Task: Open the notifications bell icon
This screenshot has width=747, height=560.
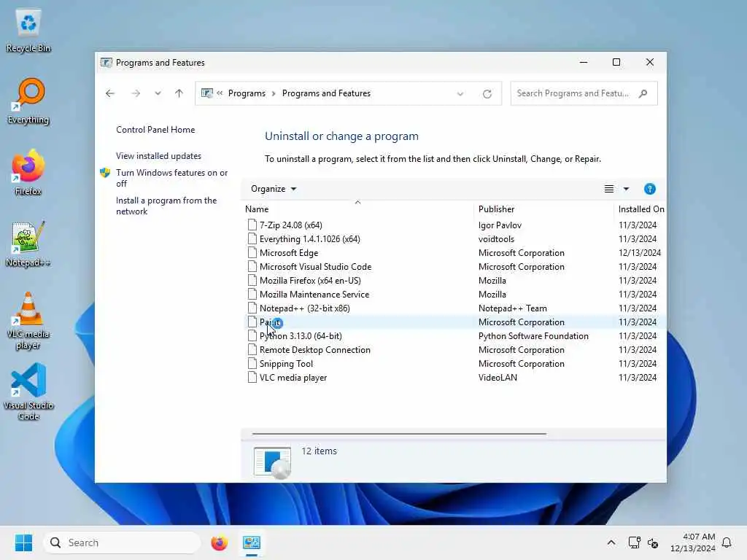Action: tap(727, 542)
